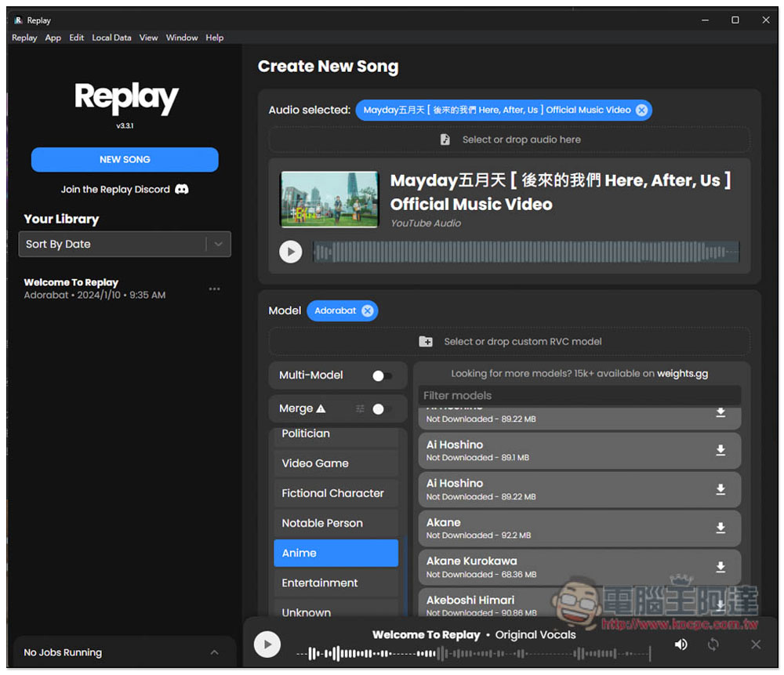This screenshot has height=675, width=784.
Task: Select the Akeboshi Himari model row
Action: coord(579,603)
